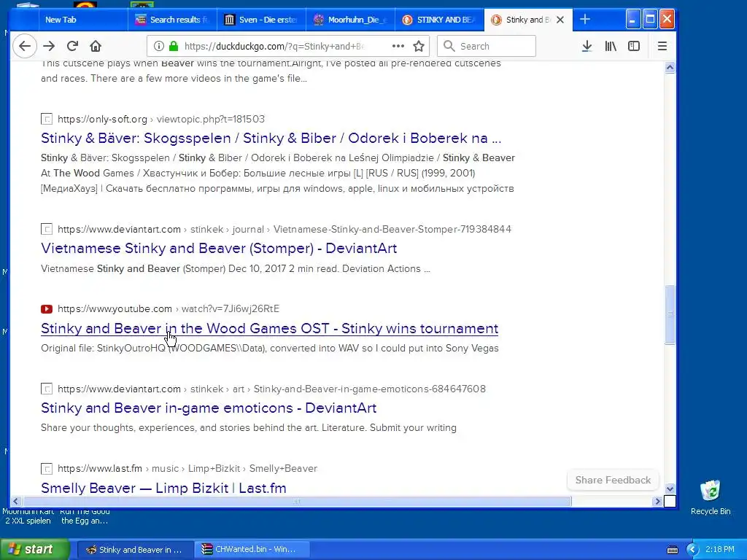Screen dimensions: 747x560
Task: Reload the current page
Action: pyautogui.click(x=72, y=46)
